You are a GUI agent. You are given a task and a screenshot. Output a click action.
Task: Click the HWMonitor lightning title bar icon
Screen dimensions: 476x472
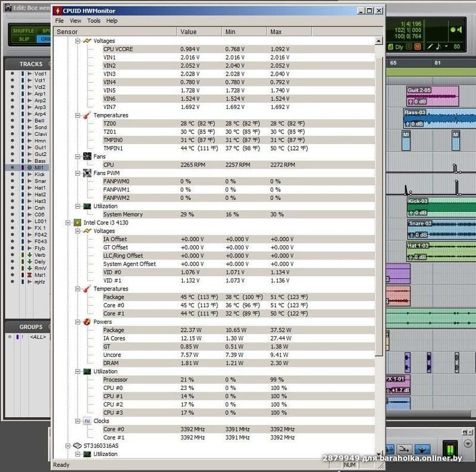point(58,11)
